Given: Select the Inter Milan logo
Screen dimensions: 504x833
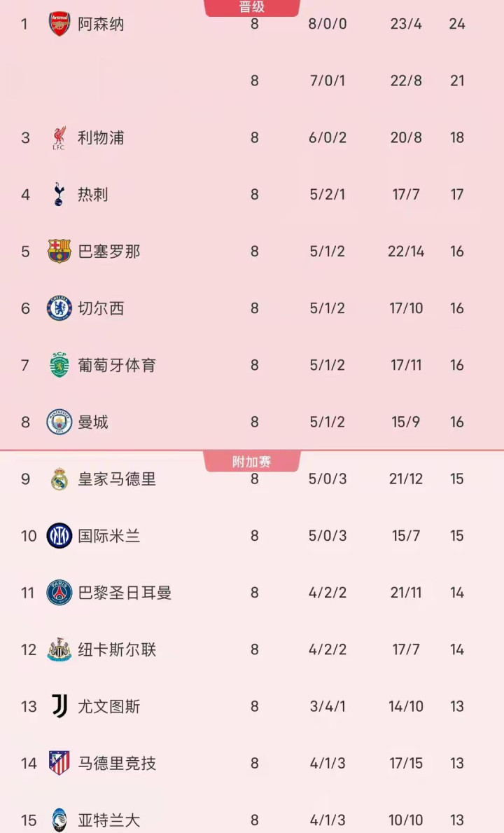Looking at the screenshot, I should [x=59, y=536].
